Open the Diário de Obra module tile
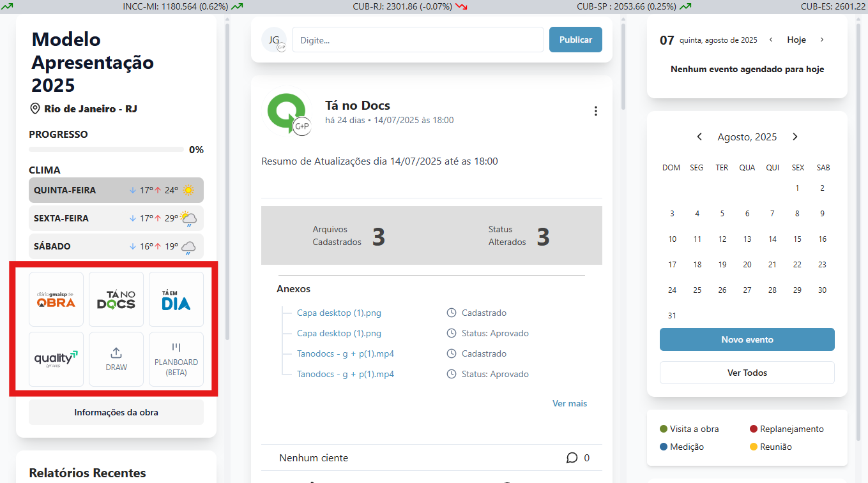Screen dimensions: 868x483 point(56,299)
